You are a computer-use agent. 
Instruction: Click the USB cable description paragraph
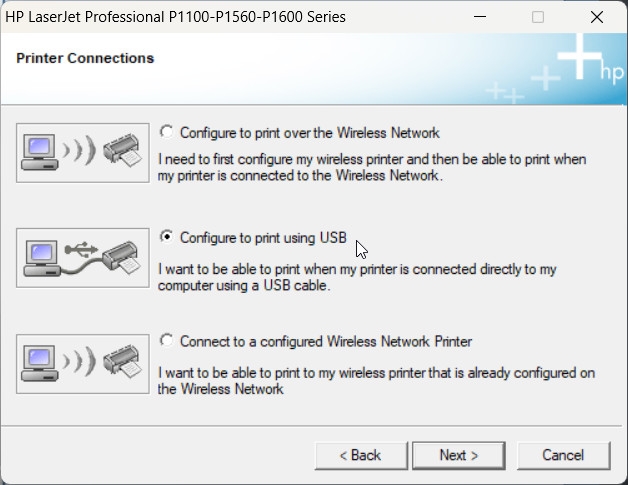(357, 278)
